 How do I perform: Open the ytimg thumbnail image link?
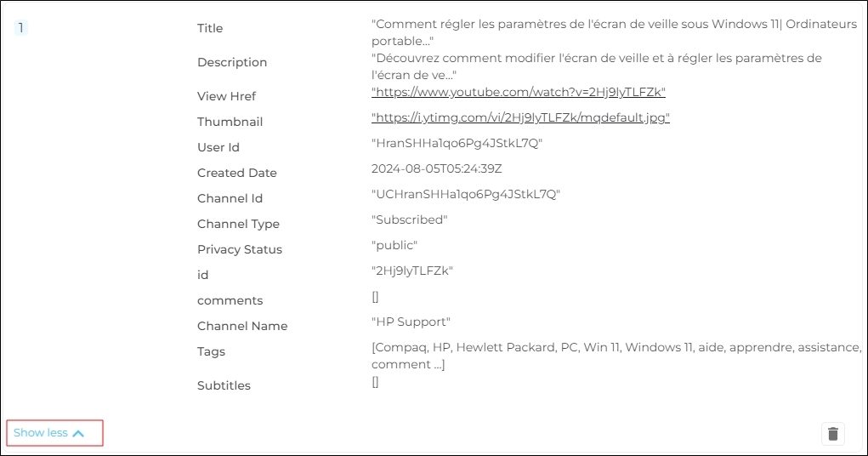pos(520,117)
